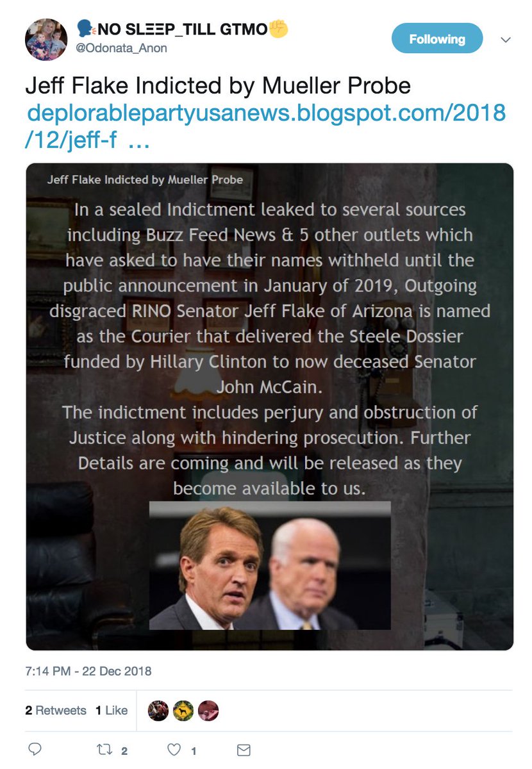The image size is (532, 769).
Task: Open the first avatar in the liker row
Action: [x=158, y=711]
